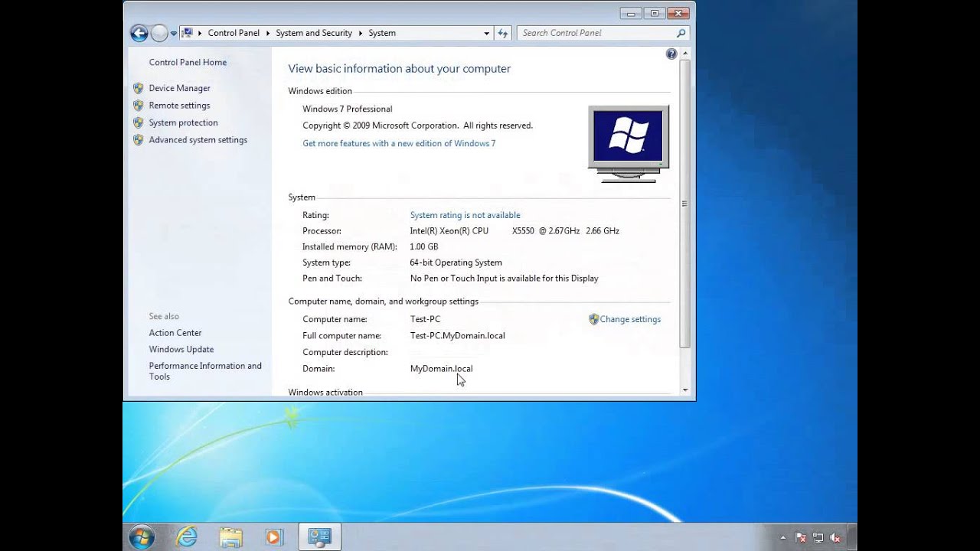The height and width of the screenshot is (551, 980).
Task: Select the 1.00 GB installed memory value
Action: (424, 247)
